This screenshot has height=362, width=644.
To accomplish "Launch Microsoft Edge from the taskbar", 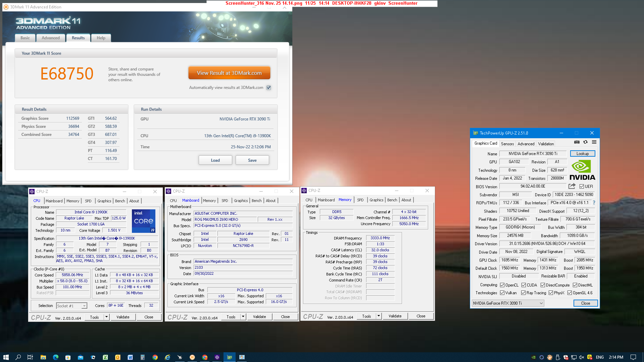I will click(x=55, y=357).
